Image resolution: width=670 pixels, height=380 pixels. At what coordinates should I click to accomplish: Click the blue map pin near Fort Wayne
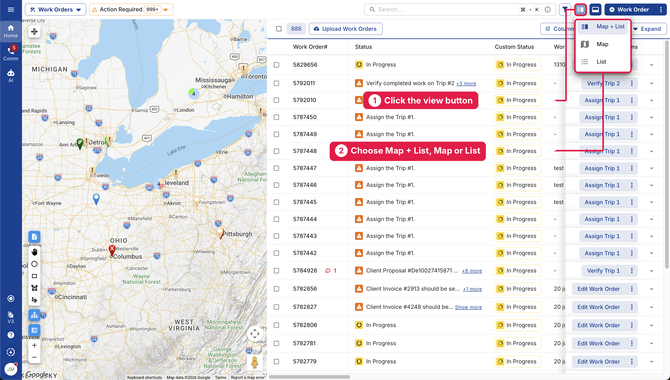tap(96, 199)
